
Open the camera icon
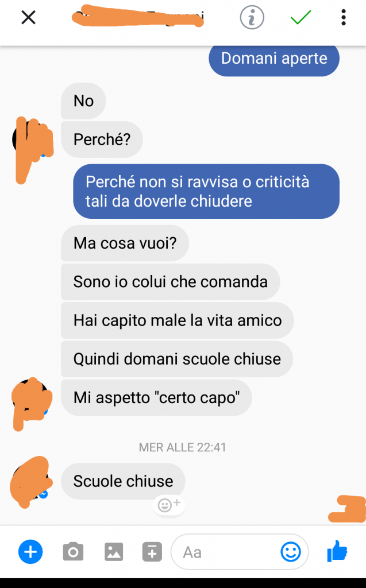[73, 552]
